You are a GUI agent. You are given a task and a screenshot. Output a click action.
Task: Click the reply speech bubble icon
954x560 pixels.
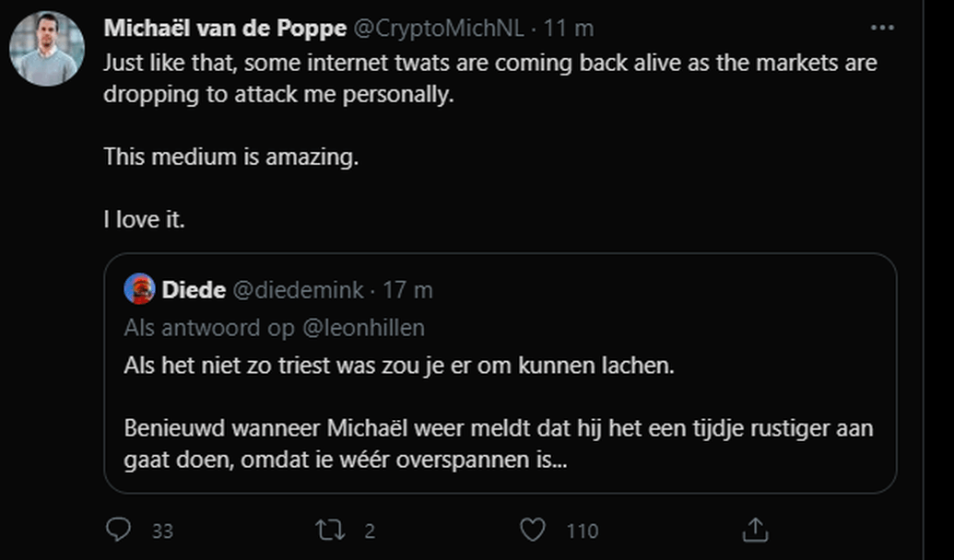(x=118, y=530)
